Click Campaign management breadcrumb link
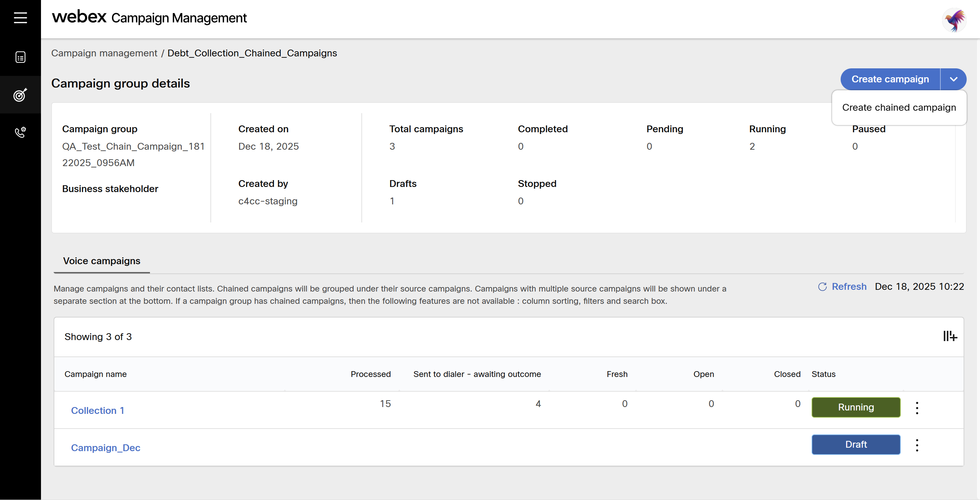The image size is (980, 500). [x=104, y=53]
